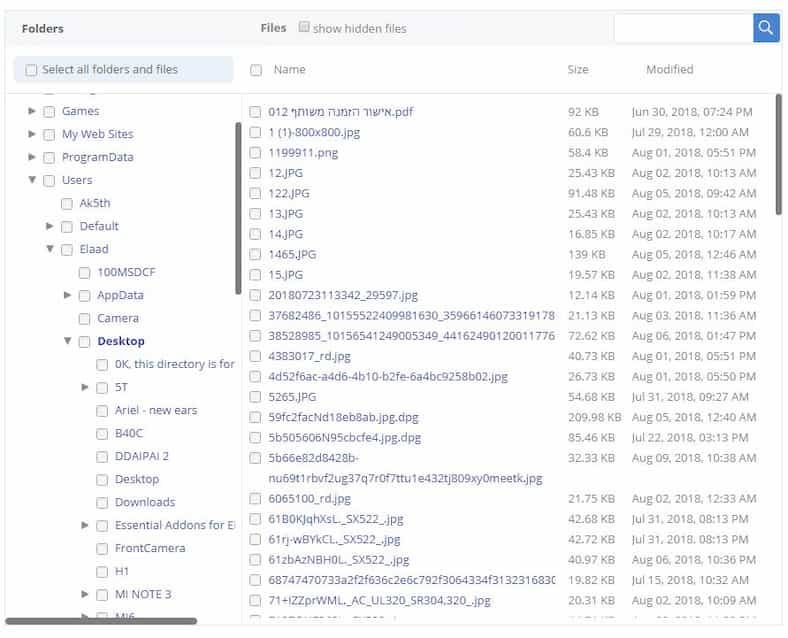The image size is (788, 638).
Task: Select the Downloads folder in tree
Action: pyautogui.click(x=144, y=502)
